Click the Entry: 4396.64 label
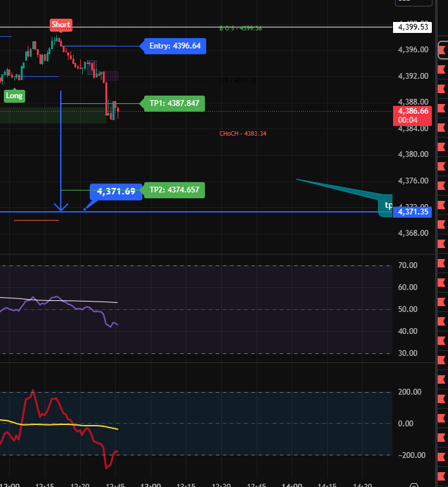 pyautogui.click(x=175, y=46)
